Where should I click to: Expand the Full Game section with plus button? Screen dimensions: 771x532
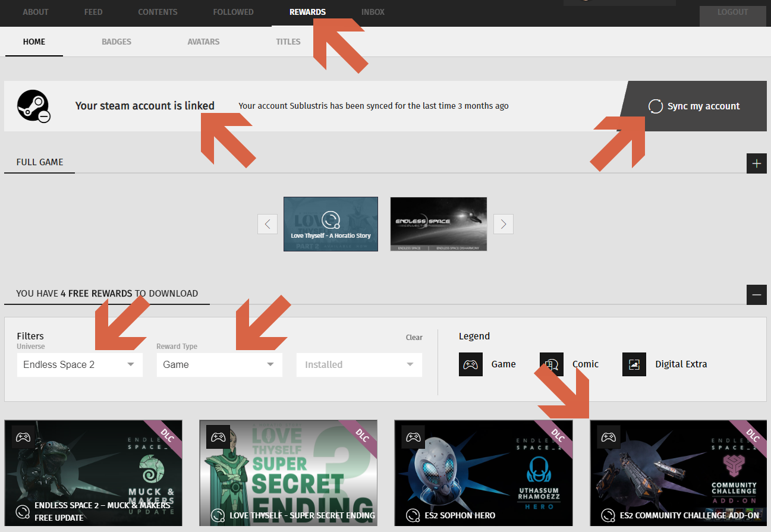[x=756, y=163]
